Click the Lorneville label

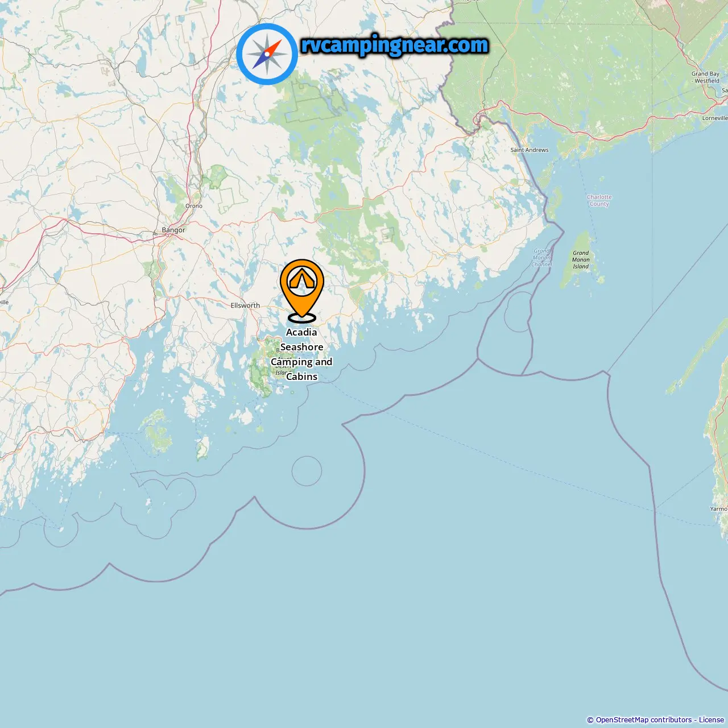pyautogui.click(x=715, y=118)
